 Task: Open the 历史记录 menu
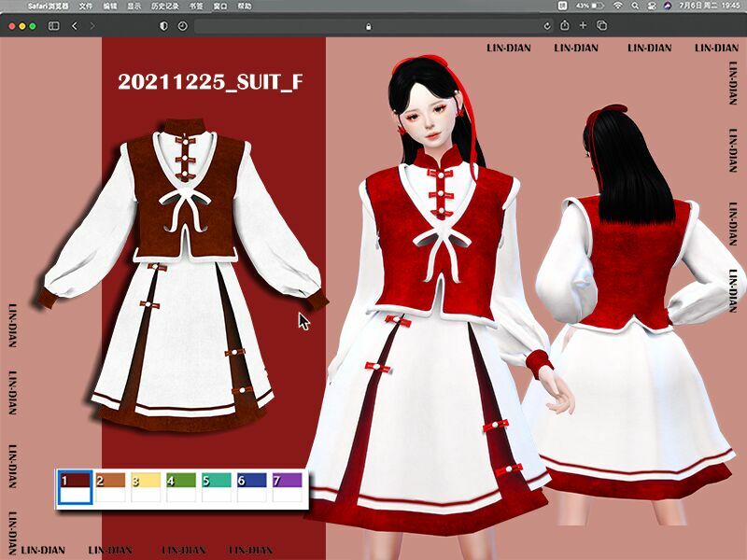(165, 7)
